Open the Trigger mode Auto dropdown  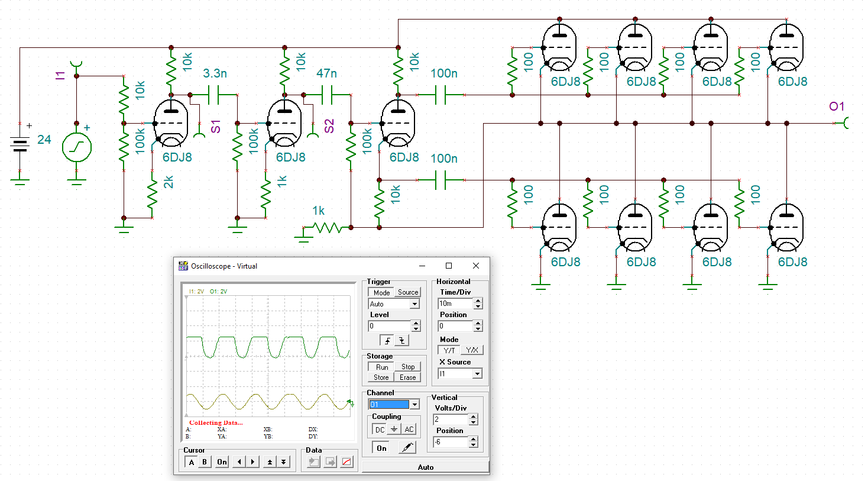pos(414,304)
